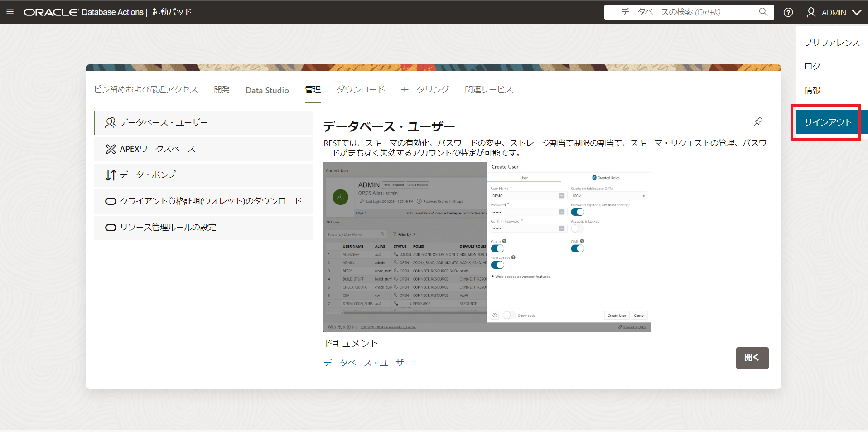This screenshot has width=868, height=432.
Task: Select ログ from the user menu
Action: [812, 66]
